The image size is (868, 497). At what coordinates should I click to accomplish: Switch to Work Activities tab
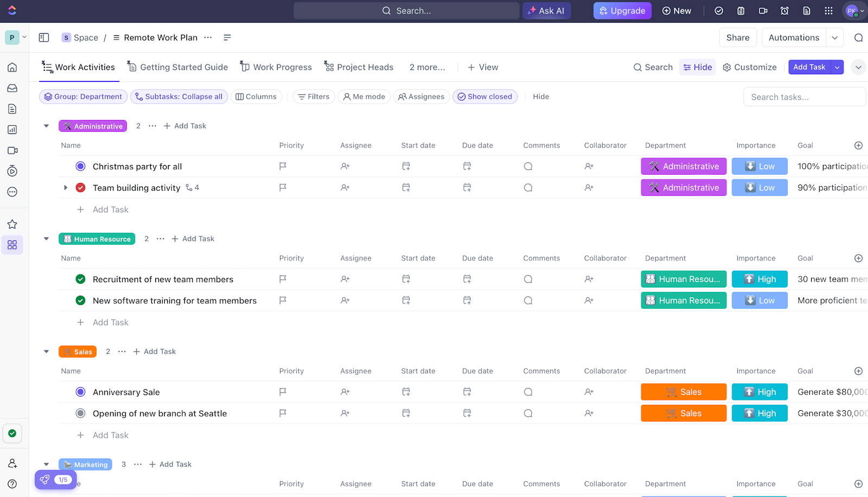(79, 67)
